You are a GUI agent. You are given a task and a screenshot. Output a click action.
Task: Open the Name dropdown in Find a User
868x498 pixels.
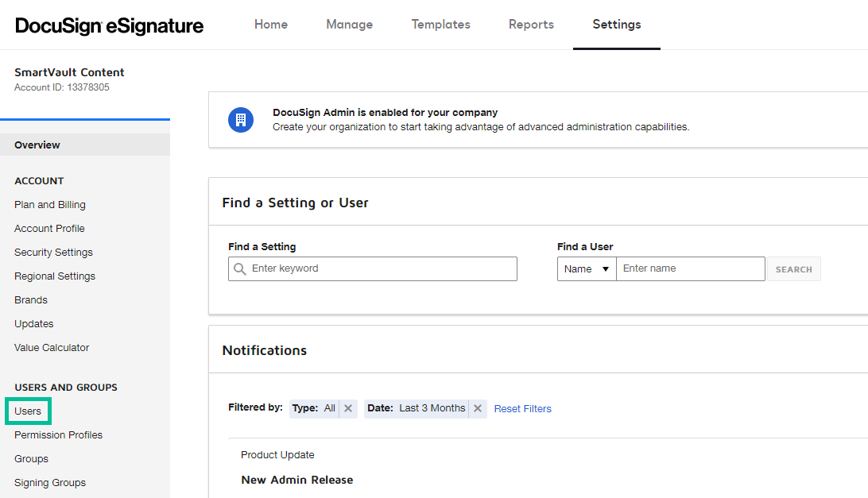(586, 269)
